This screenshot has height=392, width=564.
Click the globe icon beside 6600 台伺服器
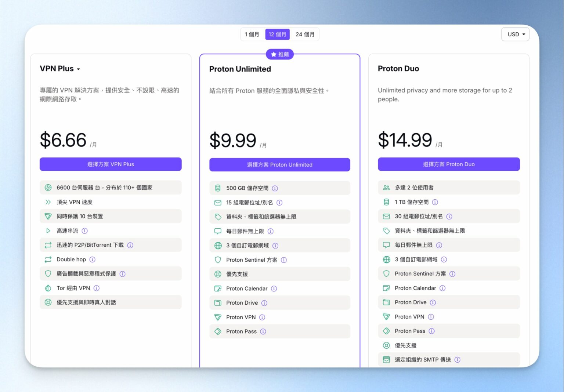(x=48, y=187)
